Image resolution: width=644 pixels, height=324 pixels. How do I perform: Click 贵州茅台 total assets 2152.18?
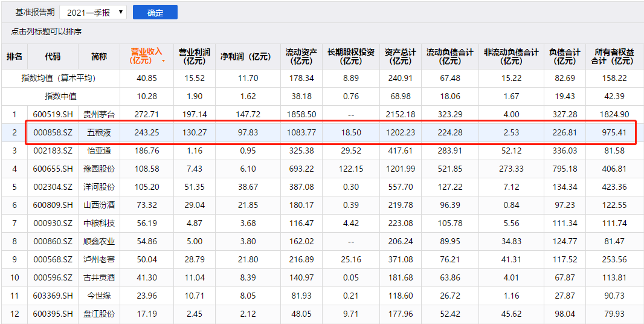tap(401, 114)
